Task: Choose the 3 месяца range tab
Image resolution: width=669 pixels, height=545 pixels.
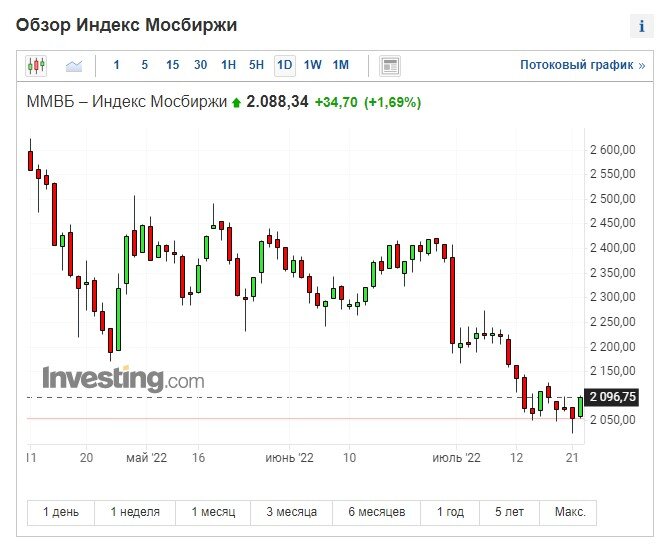Action: coord(292,512)
